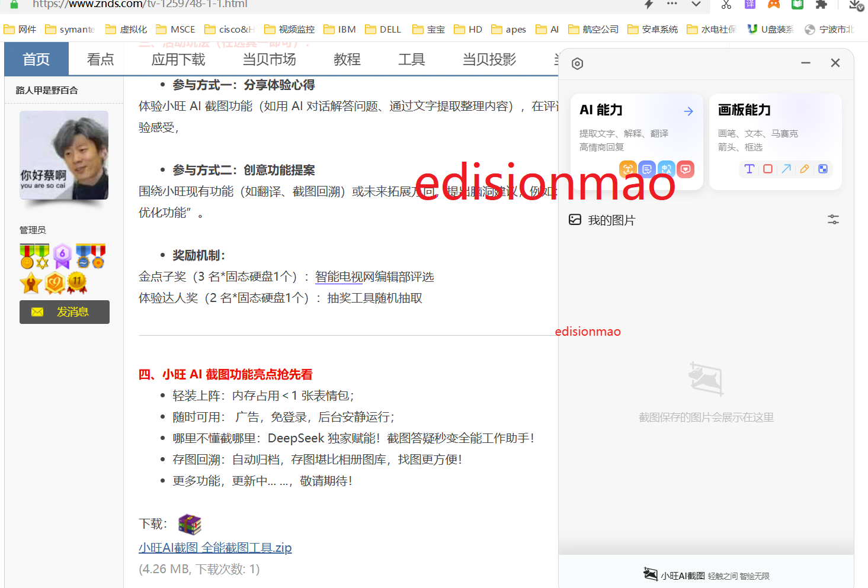Click the lightning bolt icon in address bar

[649, 4]
